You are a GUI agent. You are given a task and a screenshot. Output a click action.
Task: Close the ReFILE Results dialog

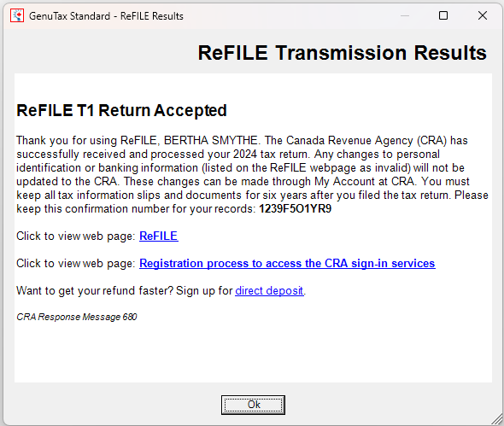point(482,15)
